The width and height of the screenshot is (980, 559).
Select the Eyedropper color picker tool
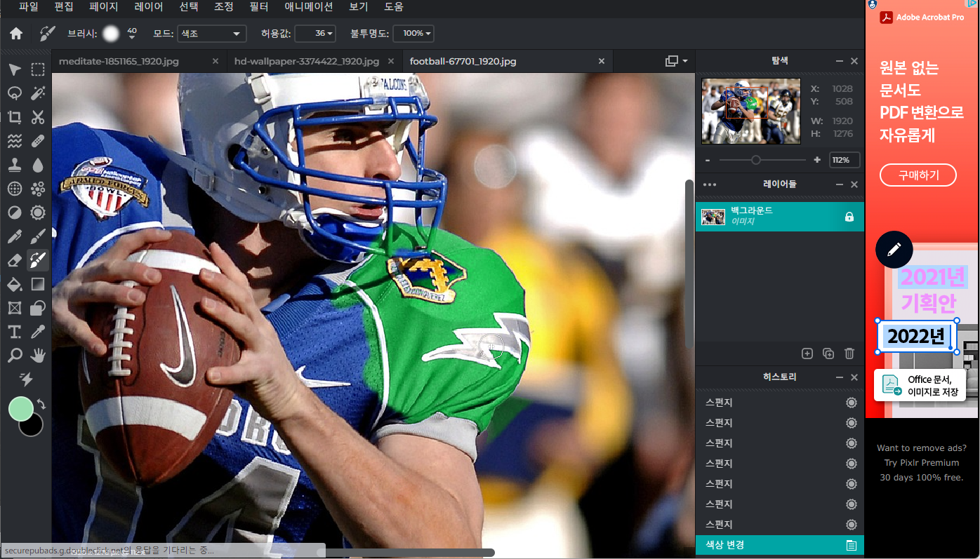pyautogui.click(x=38, y=332)
